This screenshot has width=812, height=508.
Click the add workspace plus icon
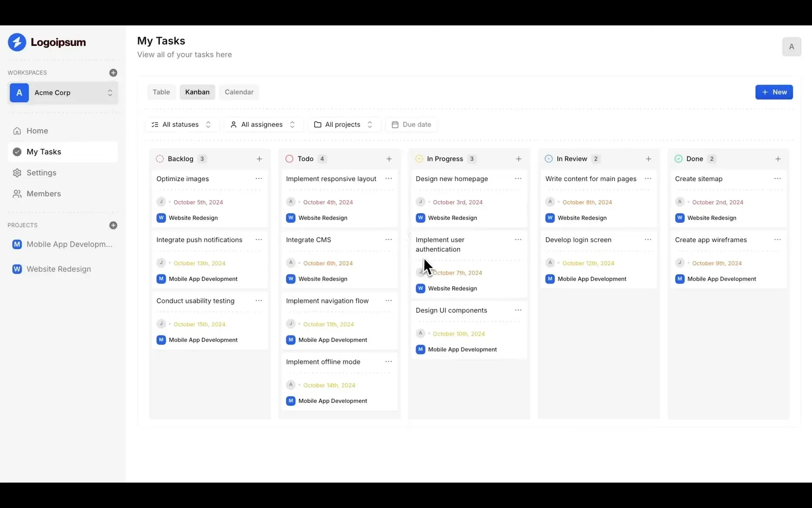coord(113,73)
